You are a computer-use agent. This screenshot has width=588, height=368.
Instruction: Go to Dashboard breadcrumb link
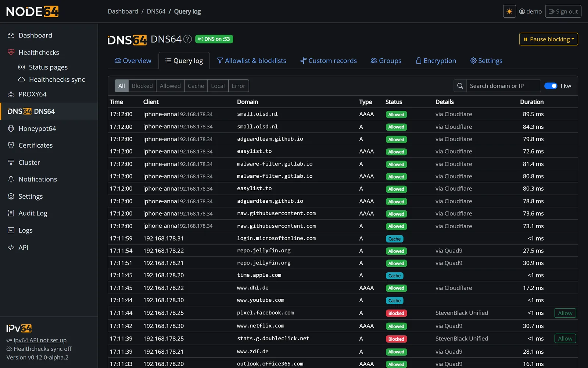(123, 11)
